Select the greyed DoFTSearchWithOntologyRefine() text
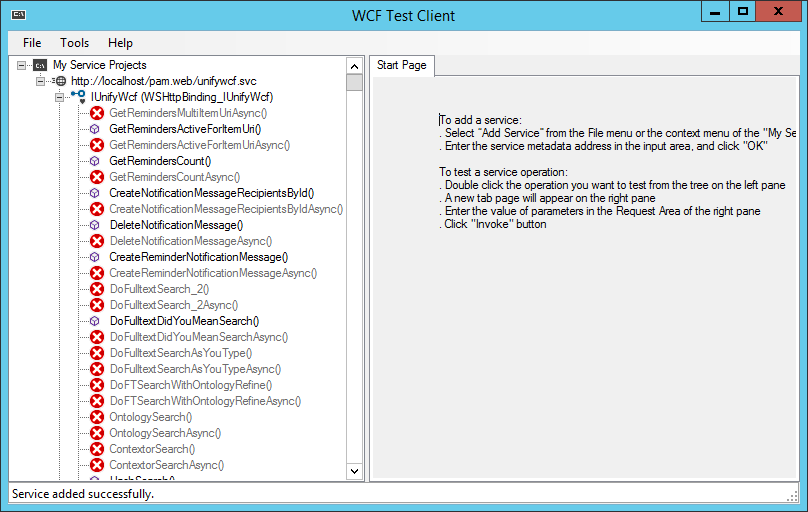The width and height of the screenshot is (808, 512). click(x=191, y=384)
